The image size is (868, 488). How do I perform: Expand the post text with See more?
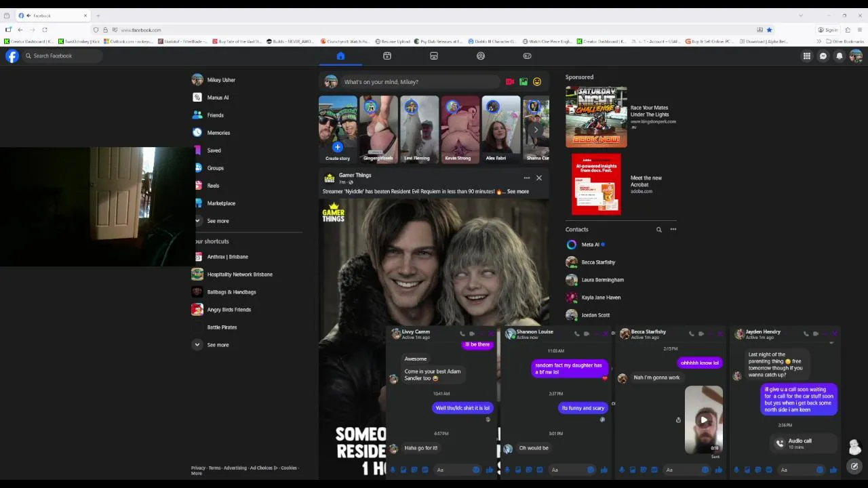tap(518, 192)
